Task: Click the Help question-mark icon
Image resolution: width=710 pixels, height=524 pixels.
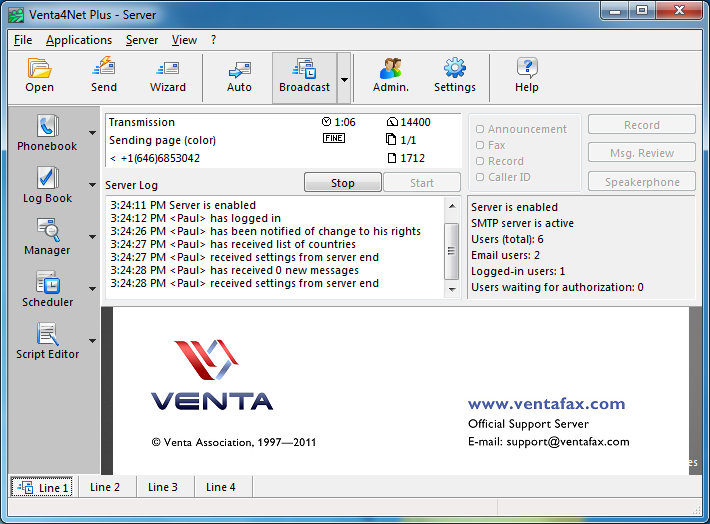Action: (x=527, y=67)
